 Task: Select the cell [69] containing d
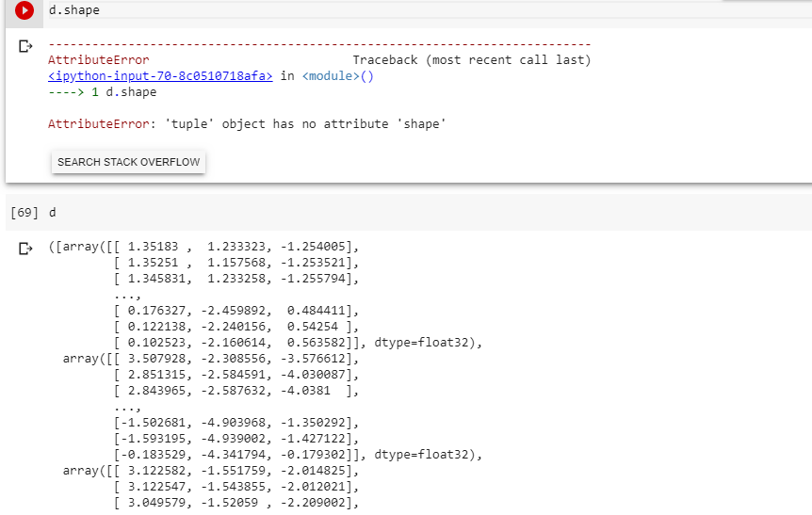tap(409, 213)
